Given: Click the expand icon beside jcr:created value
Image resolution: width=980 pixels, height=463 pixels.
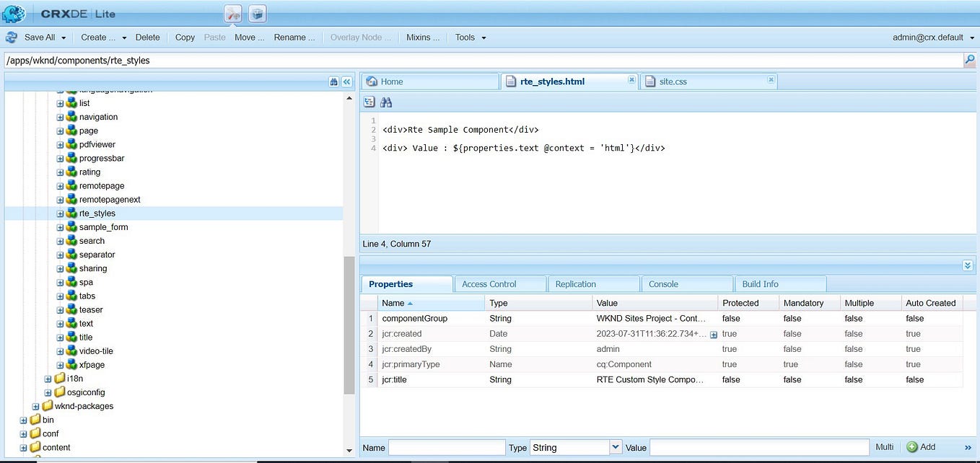Looking at the screenshot, I should [714, 335].
